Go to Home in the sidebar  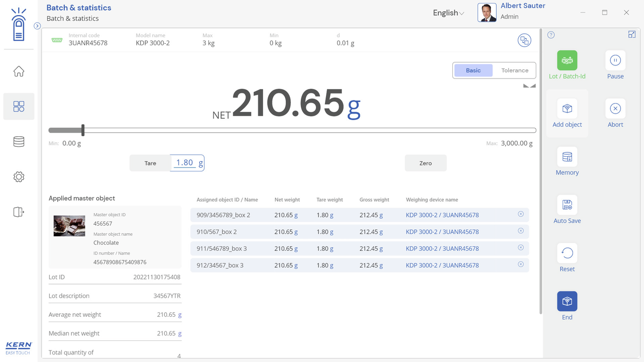[x=19, y=71]
